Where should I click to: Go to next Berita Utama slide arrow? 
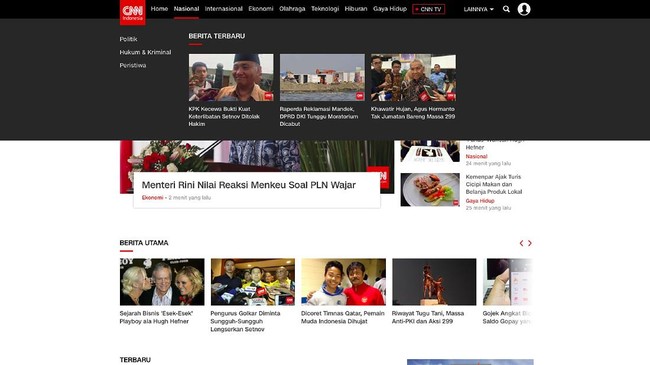[530, 243]
